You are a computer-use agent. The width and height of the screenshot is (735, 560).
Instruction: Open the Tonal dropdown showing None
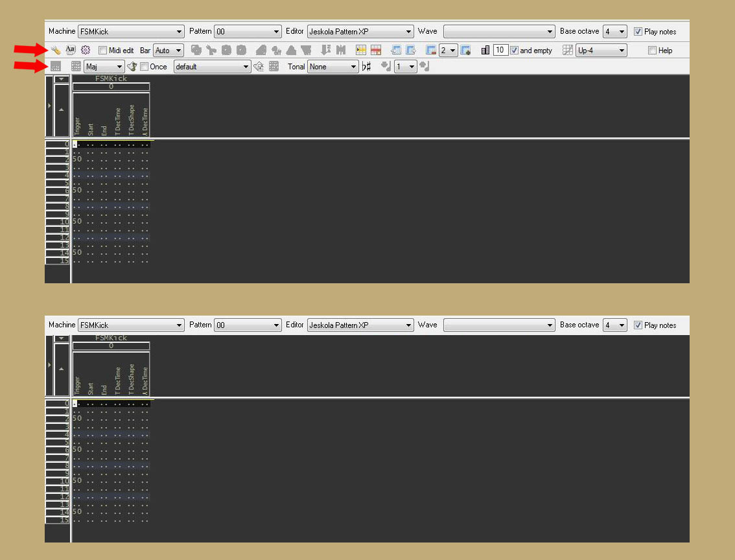pyautogui.click(x=332, y=66)
